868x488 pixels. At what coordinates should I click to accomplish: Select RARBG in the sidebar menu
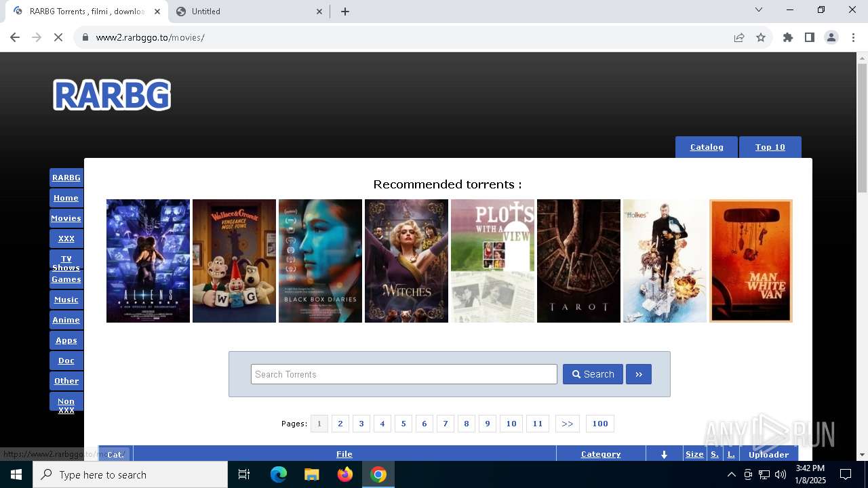coord(66,178)
